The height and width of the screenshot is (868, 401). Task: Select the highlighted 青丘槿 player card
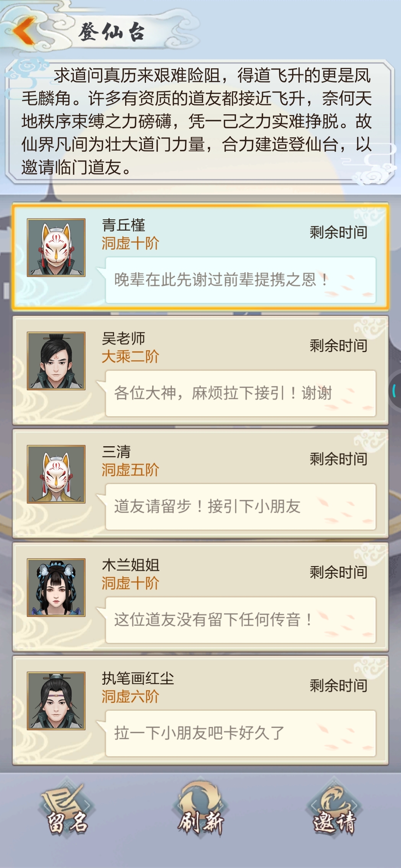point(200,257)
